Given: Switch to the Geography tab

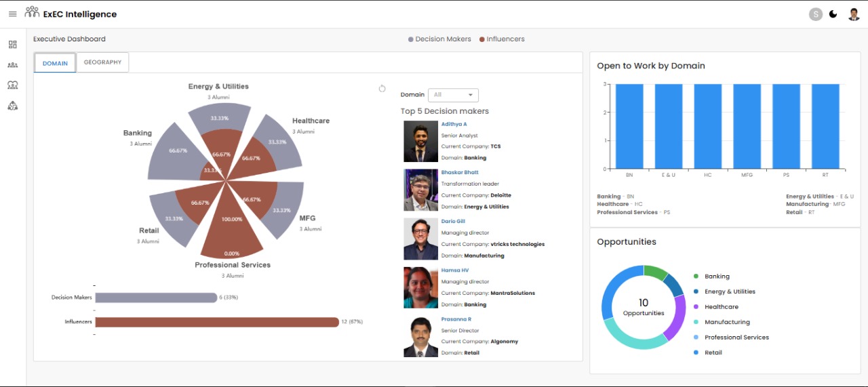Looking at the screenshot, I should click(102, 62).
